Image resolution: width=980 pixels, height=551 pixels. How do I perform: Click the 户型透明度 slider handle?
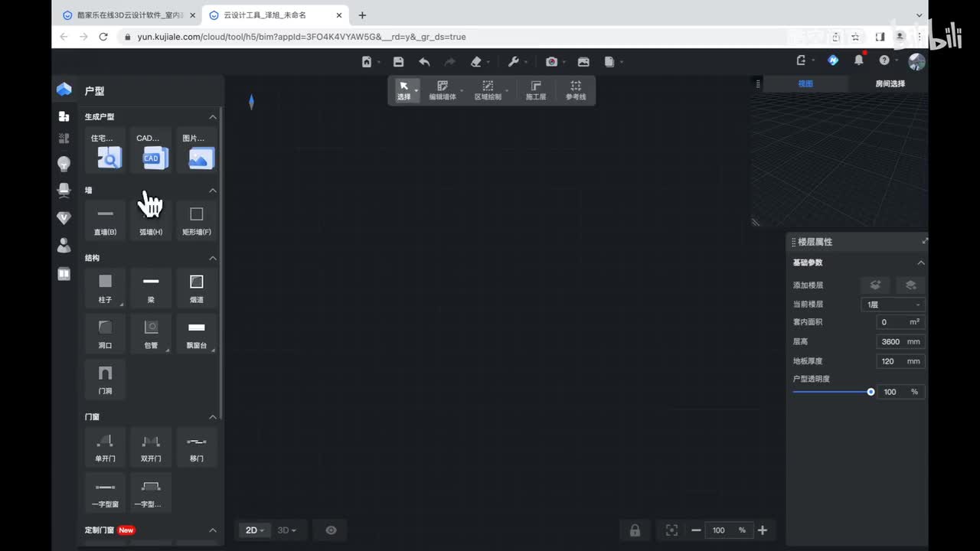pyautogui.click(x=871, y=392)
